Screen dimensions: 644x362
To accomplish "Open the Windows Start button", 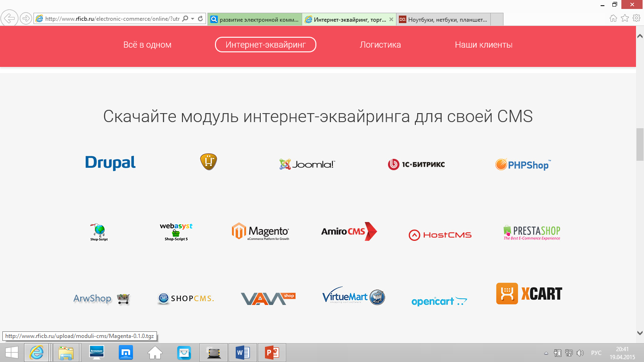I will point(12,353).
